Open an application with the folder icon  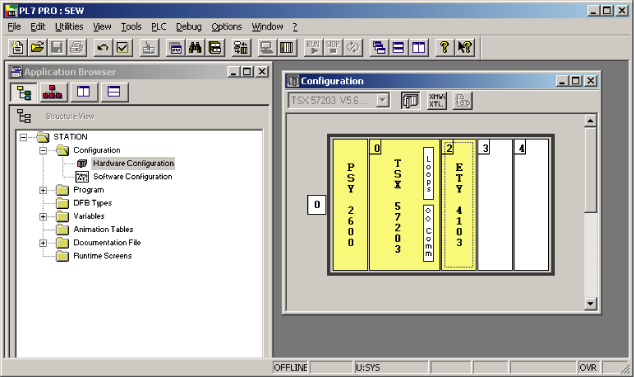(37, 47)
